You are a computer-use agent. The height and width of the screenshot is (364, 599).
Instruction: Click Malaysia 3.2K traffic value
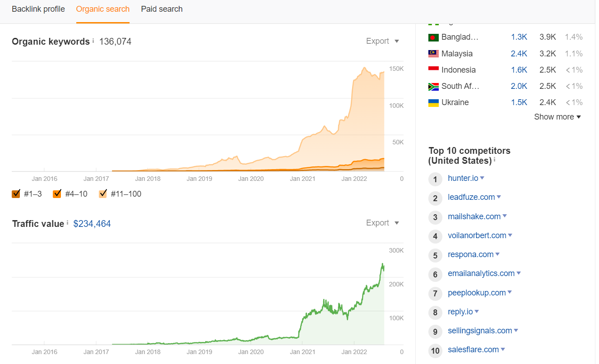tap(548, 54)
